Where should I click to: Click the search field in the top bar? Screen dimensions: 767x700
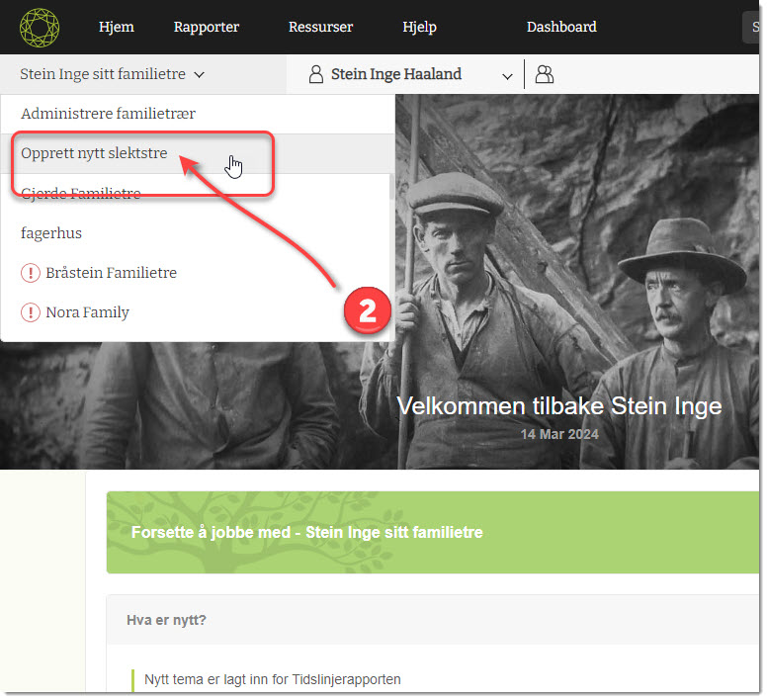click(753, 27)
